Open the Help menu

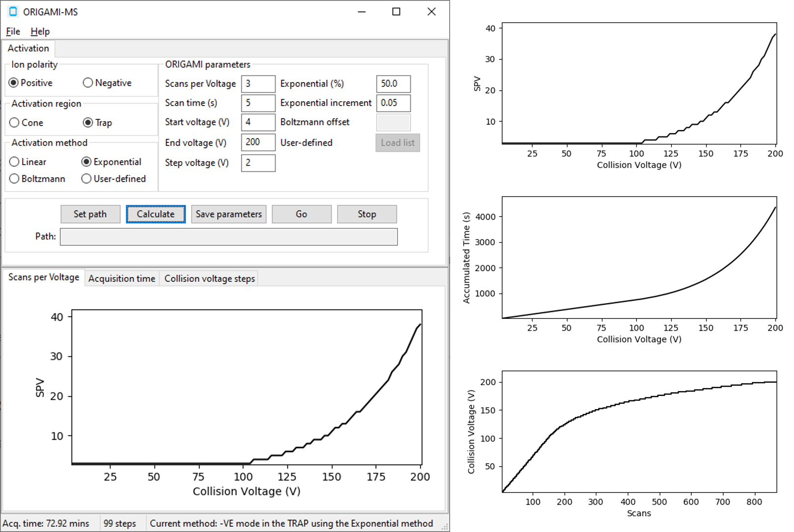(40, 31)
